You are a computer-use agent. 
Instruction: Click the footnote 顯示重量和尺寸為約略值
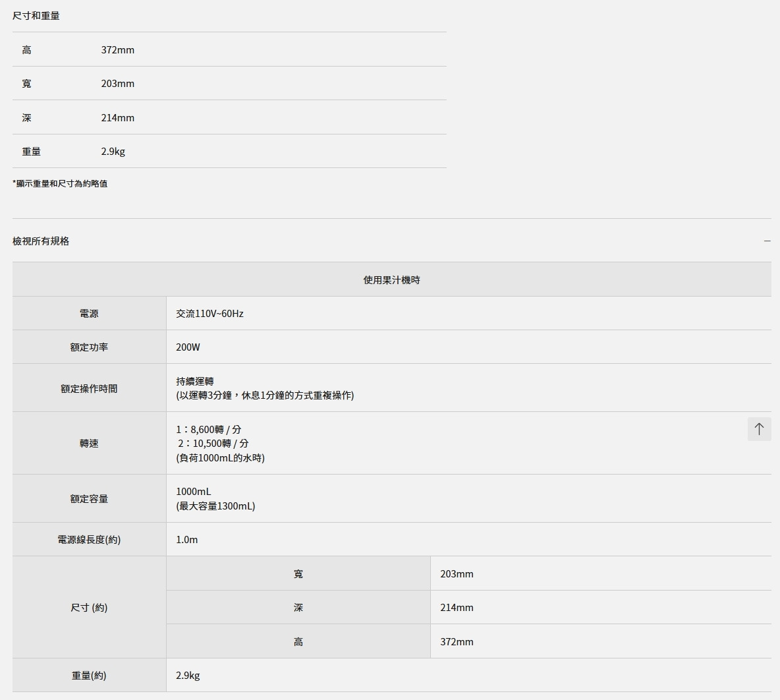click(60, 184)
